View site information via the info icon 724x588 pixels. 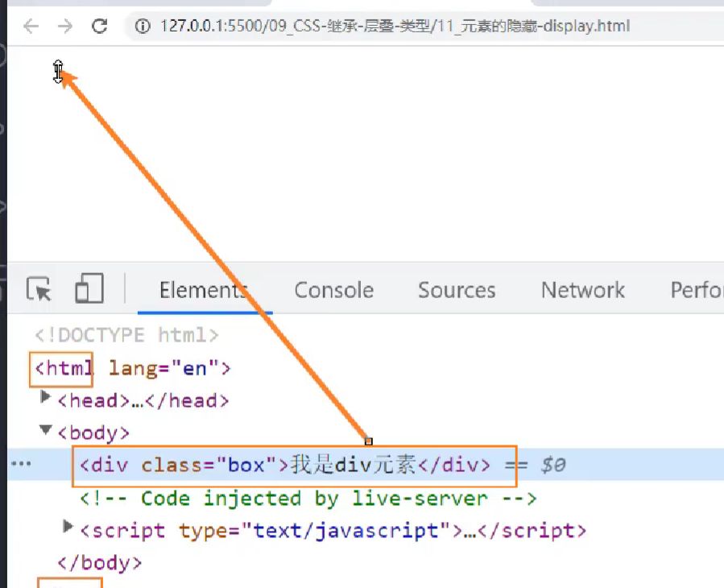[143, 27]
